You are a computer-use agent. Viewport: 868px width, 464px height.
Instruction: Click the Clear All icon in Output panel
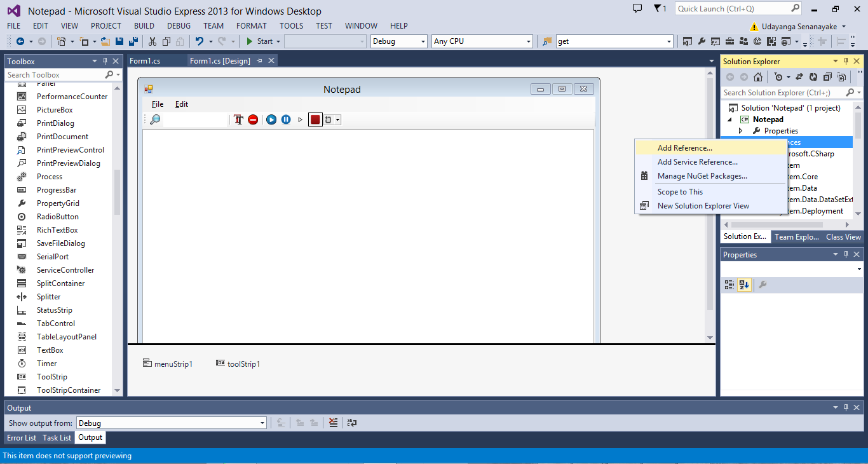(x=334, y=423)
